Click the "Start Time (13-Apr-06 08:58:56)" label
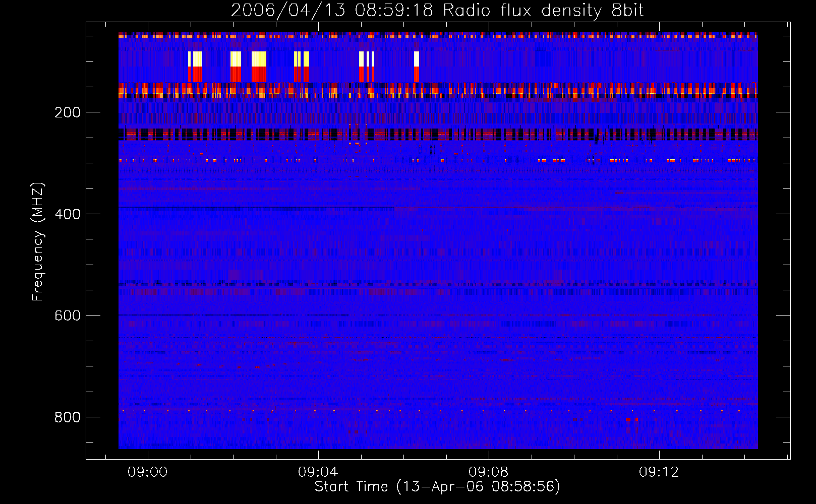Image resolution: width=816 pixels, height=504 pixels. [x=437, y=487]
